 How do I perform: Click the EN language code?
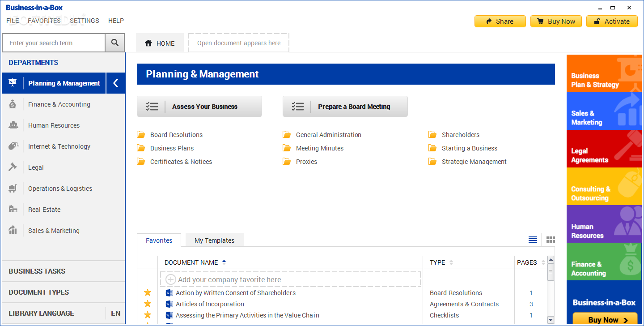point(115,313)
